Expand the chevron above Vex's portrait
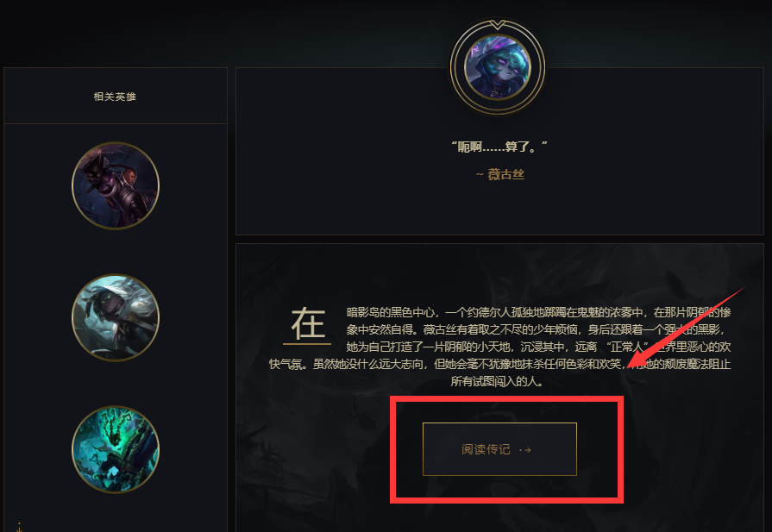 click(498, 24)
